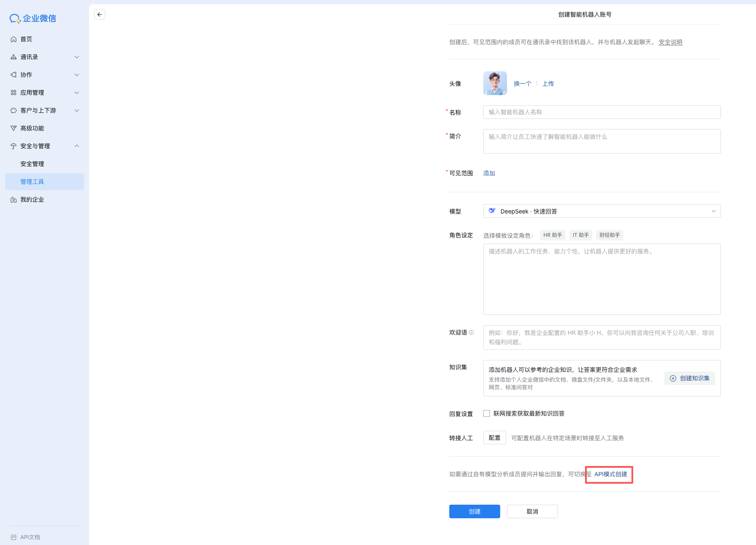
Task: Click the 企业微信 logo
Action: [x=33, y=18]
